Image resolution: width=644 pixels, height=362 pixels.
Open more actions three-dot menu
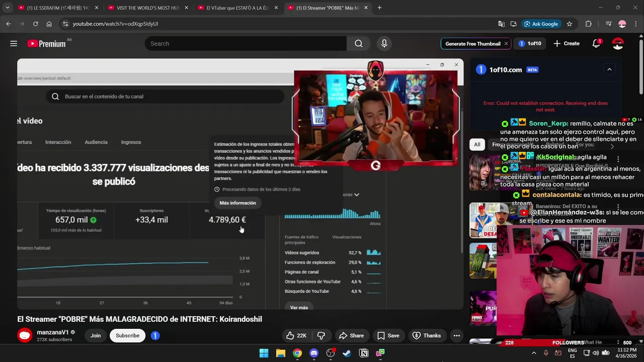point(456,335)
